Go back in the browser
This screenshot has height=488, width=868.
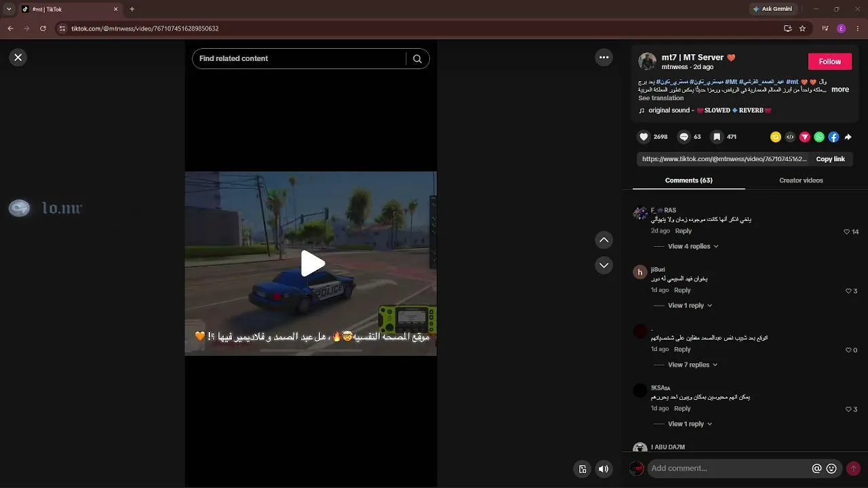click(x=10, y=28)
